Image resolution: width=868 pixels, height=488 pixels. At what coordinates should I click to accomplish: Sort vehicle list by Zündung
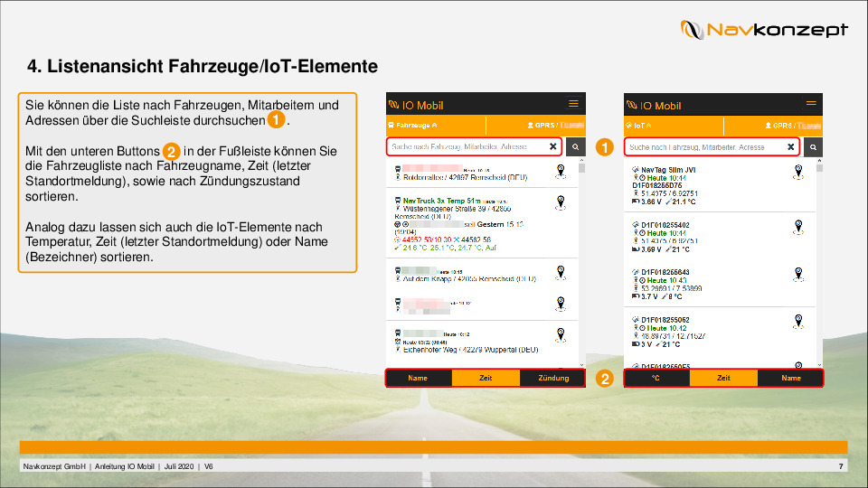click(x=552, y=378)
